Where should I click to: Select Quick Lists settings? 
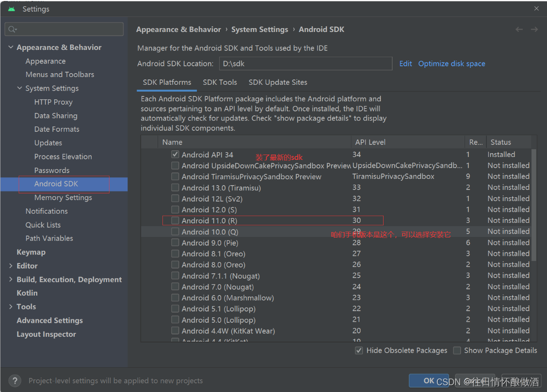click(43, 225)
